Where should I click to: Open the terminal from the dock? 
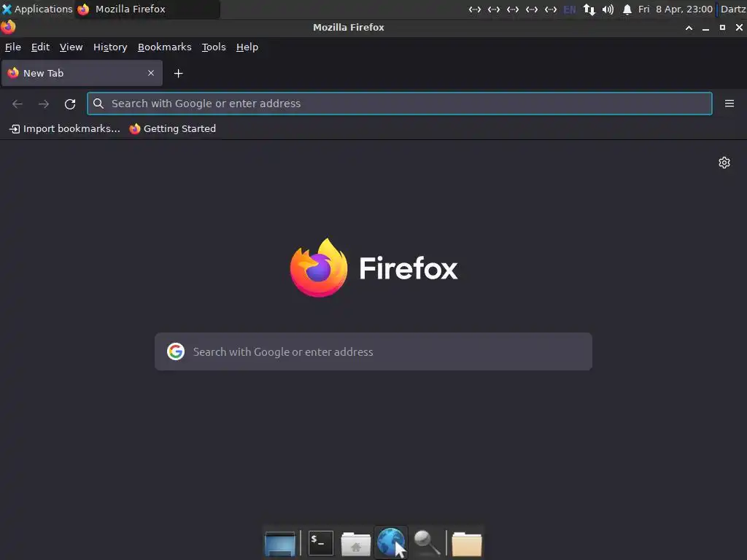click(x=321, y=543)
